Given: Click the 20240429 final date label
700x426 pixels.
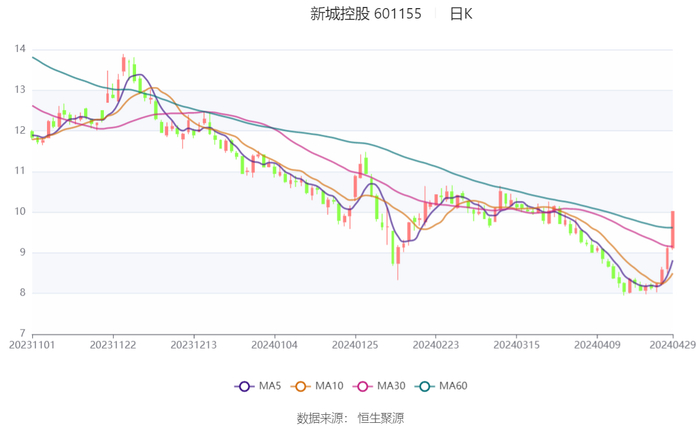Looking at the screenshot, I should coord(672,344).
